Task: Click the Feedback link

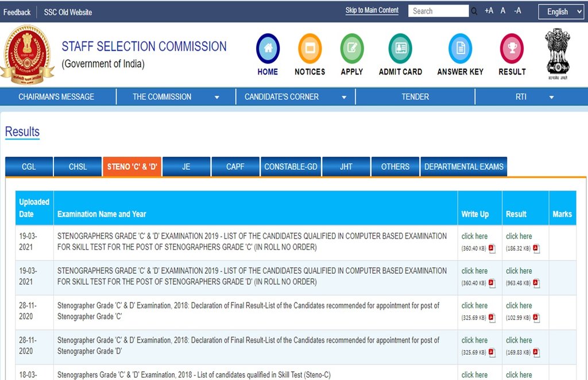Action: 17,12
